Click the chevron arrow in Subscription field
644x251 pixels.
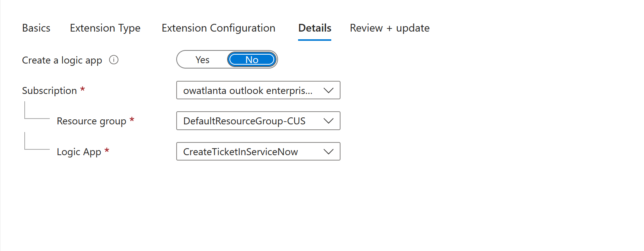click(x=329, y=90)
